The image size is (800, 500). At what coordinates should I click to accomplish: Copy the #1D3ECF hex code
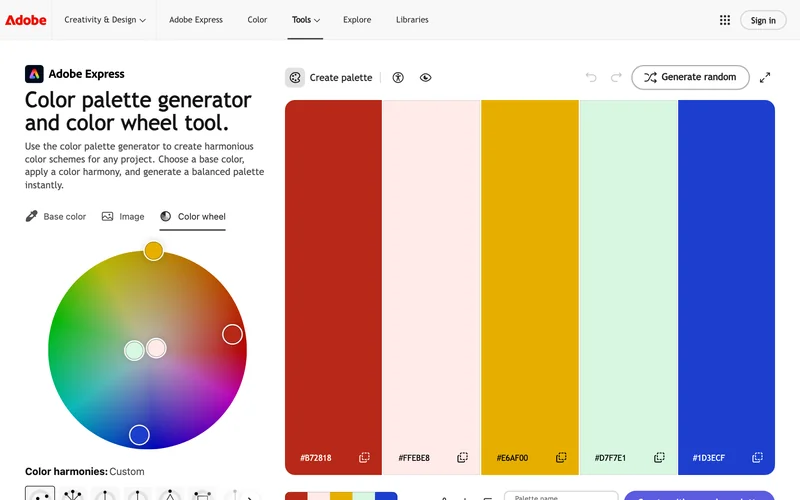(x=758, y=457)
